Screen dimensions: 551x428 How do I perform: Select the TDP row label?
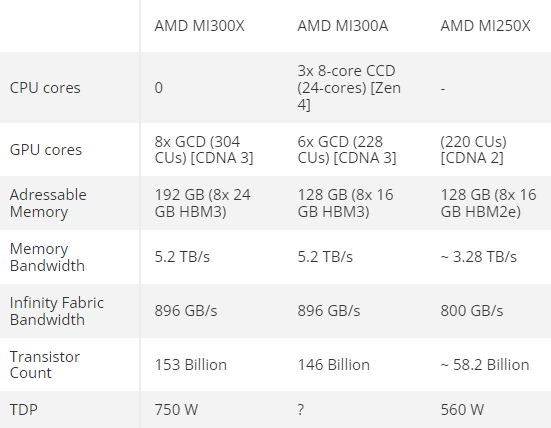pyautogui.click(x=24, y=410)
